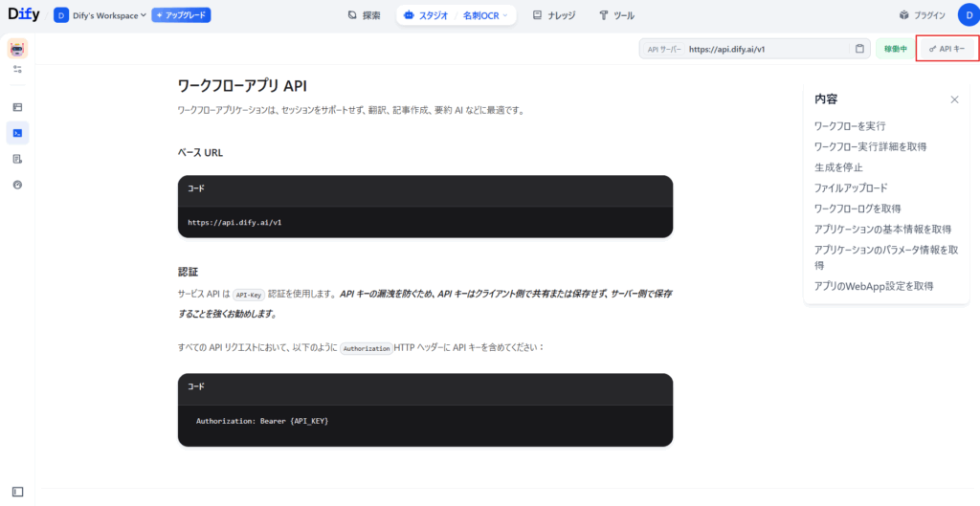Click the app robot icon in sidebar
Screen dimensions: 980x506
[17, 49]
